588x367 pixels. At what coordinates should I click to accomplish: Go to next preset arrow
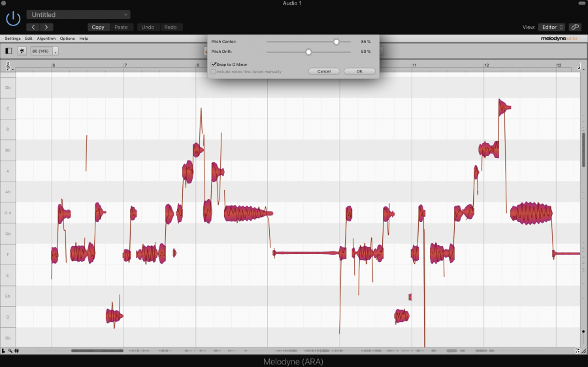(x=46, y=27)
